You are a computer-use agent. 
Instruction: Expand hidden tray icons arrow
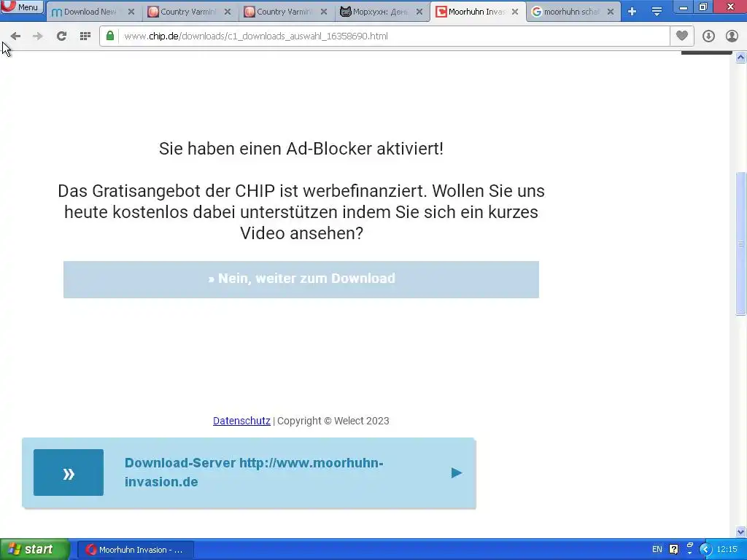pos(705,550)
